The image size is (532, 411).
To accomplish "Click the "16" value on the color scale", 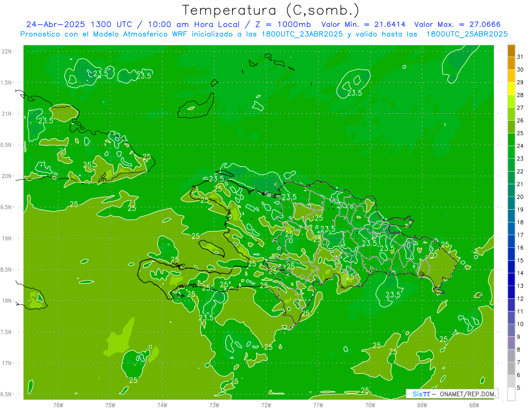I will pyautogui.click(x=520, y=248).
